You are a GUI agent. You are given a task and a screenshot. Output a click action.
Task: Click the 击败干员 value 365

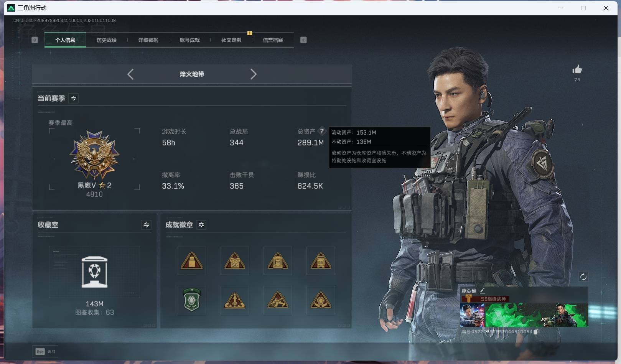pos(236,186)
